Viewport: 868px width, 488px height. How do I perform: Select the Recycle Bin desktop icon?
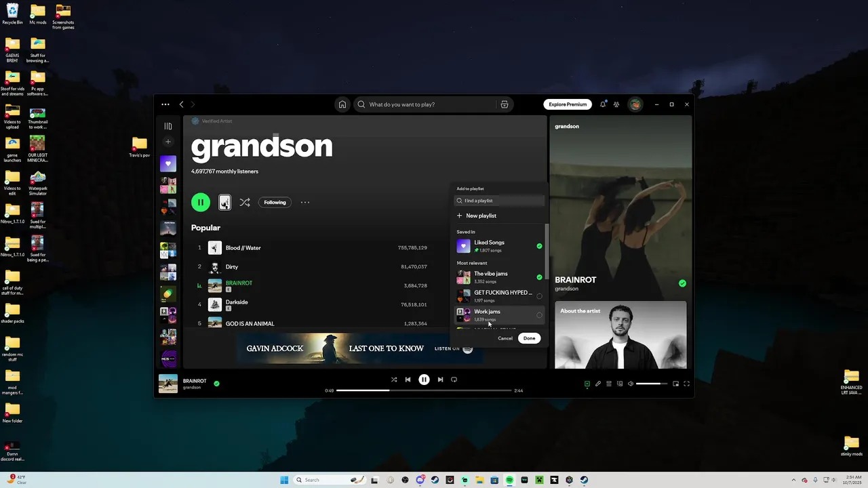tap(12, 14)
